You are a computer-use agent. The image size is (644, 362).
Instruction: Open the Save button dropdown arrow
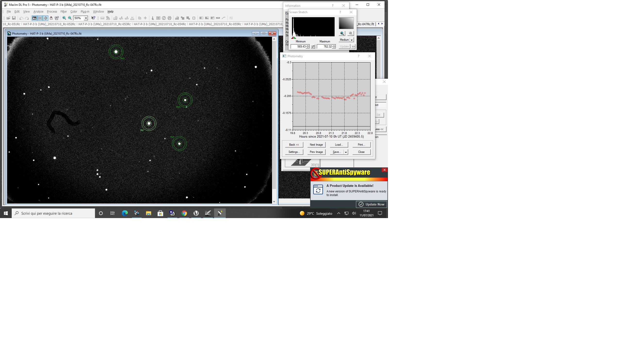pos(346,152)
